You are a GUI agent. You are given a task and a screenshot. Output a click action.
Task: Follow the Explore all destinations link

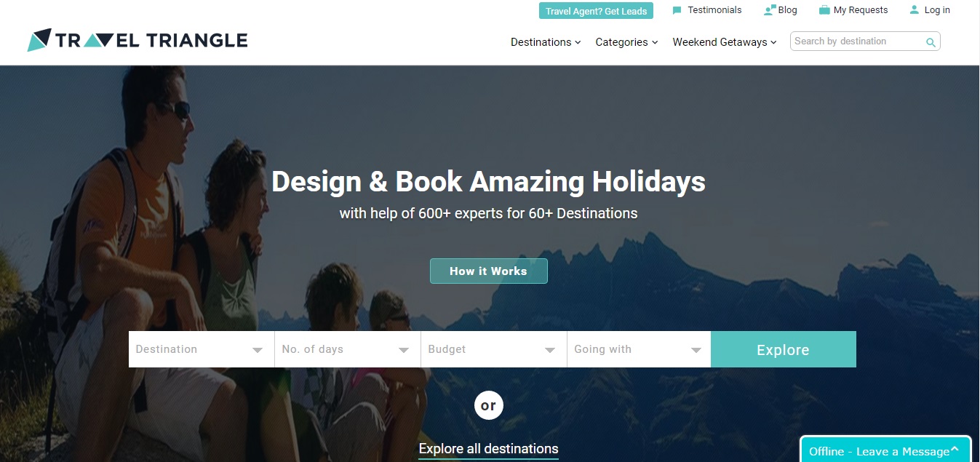click(x=489, y=449)
